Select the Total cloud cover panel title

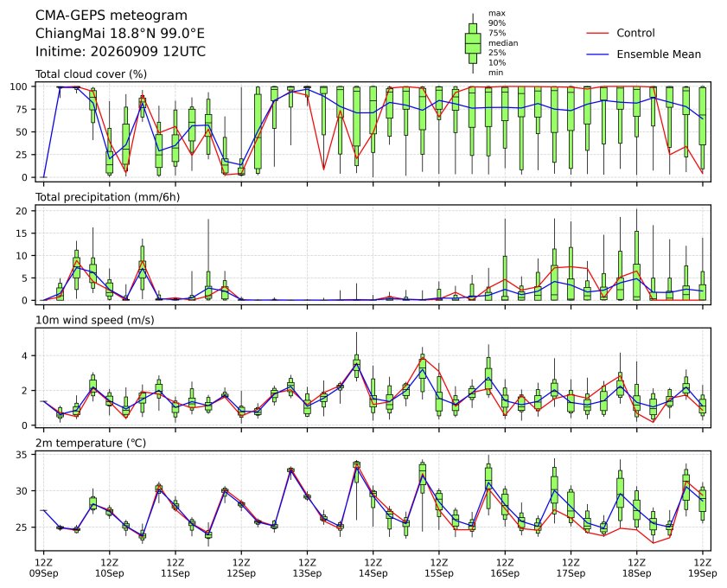point(92,74)
